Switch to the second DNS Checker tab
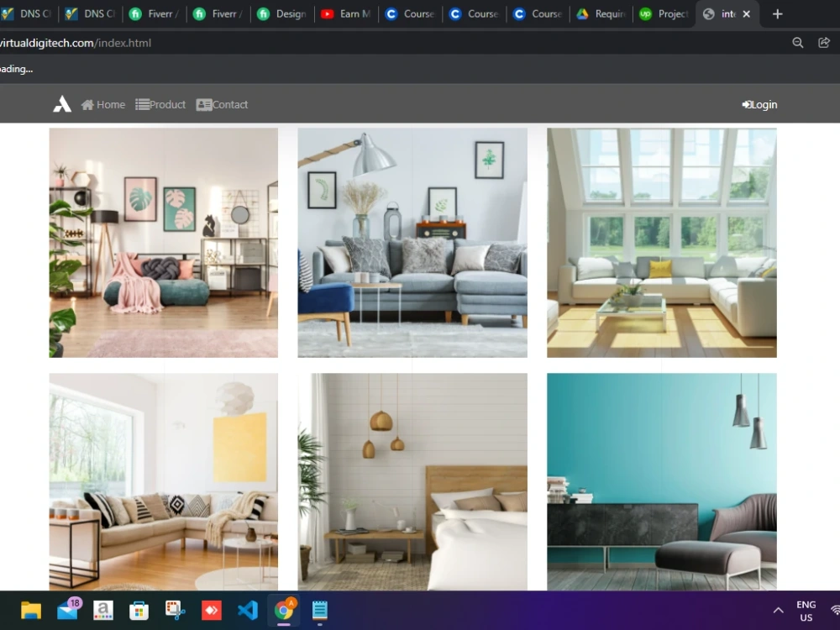The width and height of the screenshot is (840, 630). pos(91,14)
